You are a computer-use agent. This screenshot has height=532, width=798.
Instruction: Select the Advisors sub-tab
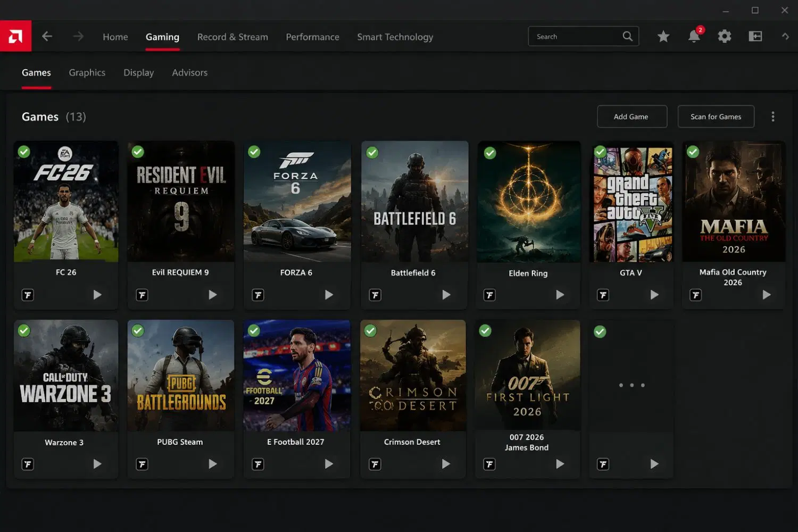point(190,72)
